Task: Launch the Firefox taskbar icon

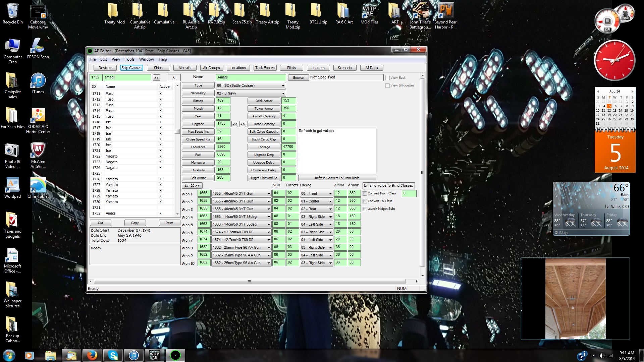Action: click(92, 355)
